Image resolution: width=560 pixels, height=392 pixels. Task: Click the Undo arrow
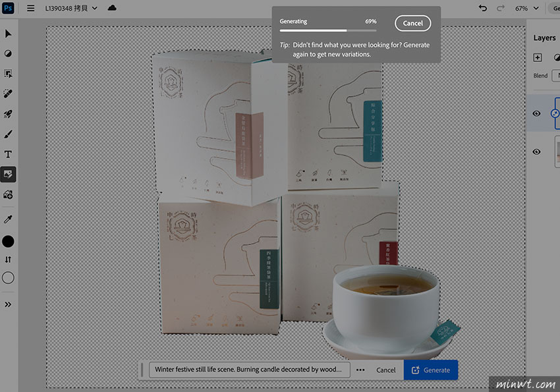pos(483,8)
